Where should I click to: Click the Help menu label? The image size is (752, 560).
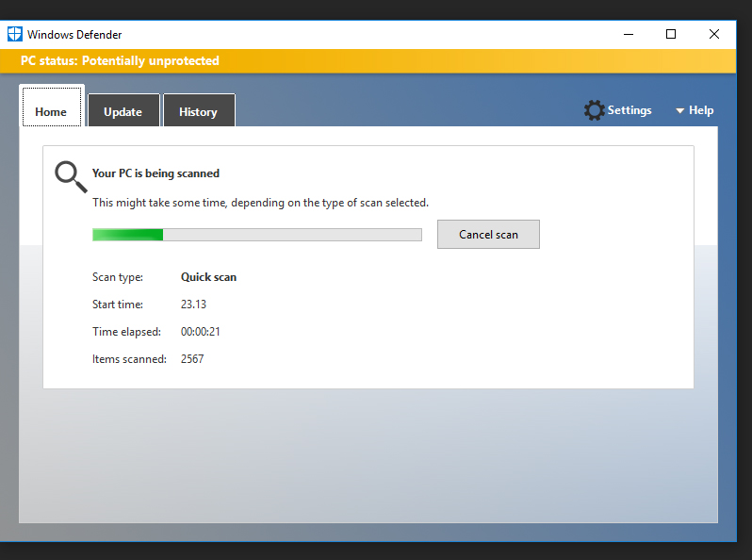[701, 110]
